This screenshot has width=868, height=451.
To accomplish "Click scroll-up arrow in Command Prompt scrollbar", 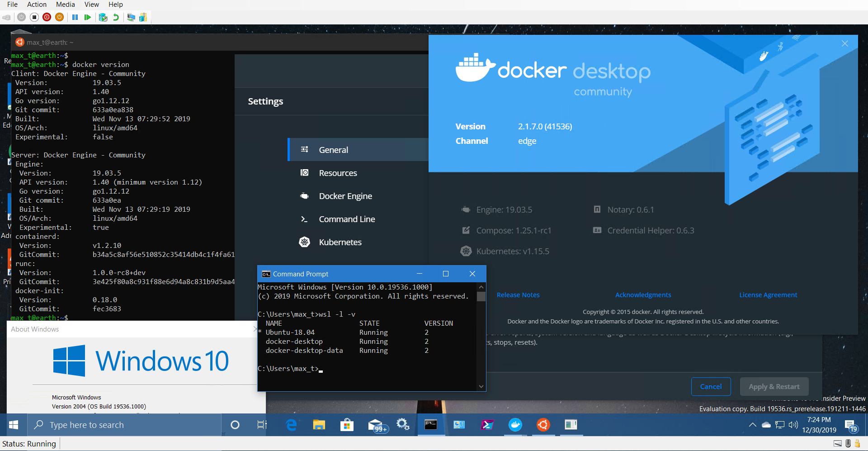I will 481,287.
